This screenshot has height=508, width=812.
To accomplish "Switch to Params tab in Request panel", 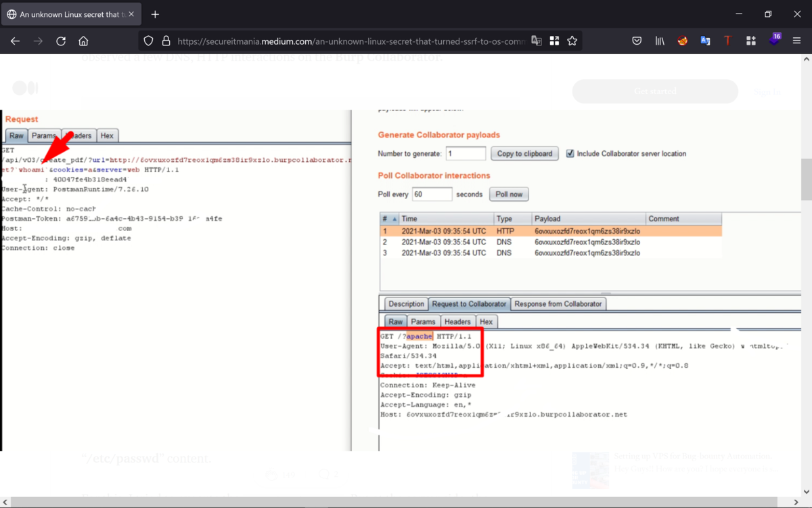I will pos(45,135).
